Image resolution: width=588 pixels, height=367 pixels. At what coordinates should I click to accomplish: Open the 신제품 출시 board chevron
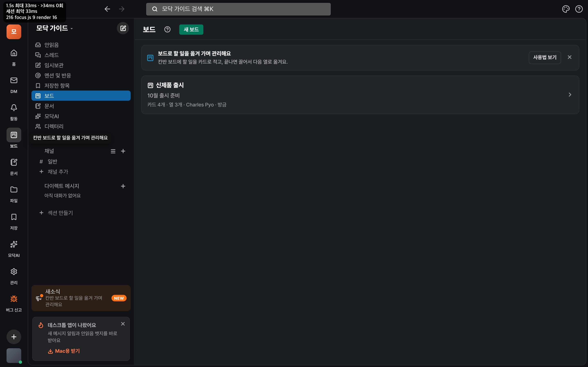[x=570, y=95]
